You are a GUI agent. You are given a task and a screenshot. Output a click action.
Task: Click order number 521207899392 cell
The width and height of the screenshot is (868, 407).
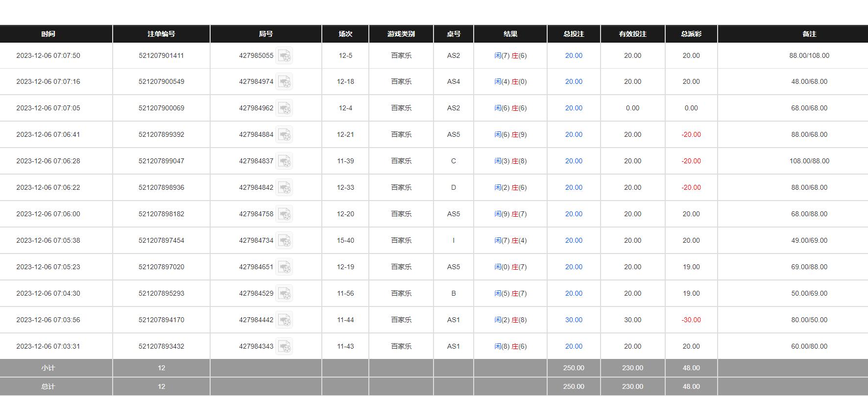(161, 135)
